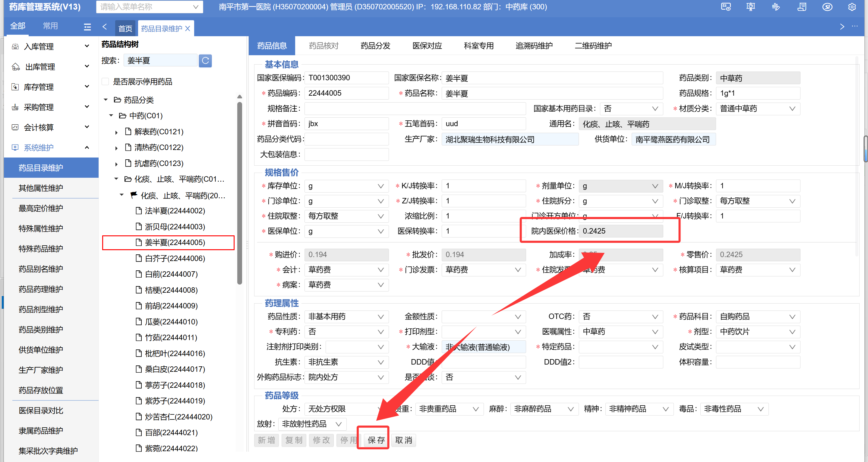This screenshot has width=868, height=462.
Task: Expand the 解表药(C0121) tree node
Action: click(116, 132)
